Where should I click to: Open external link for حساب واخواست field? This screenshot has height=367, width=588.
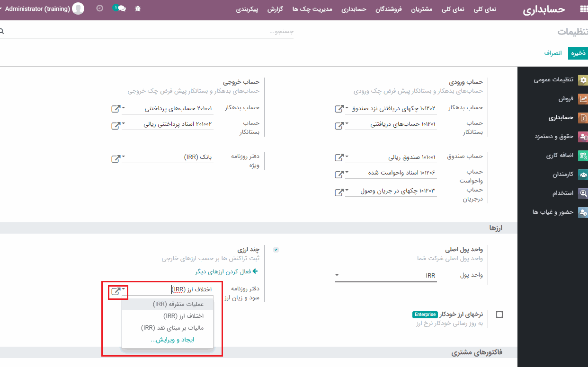(x=339, y=175)
